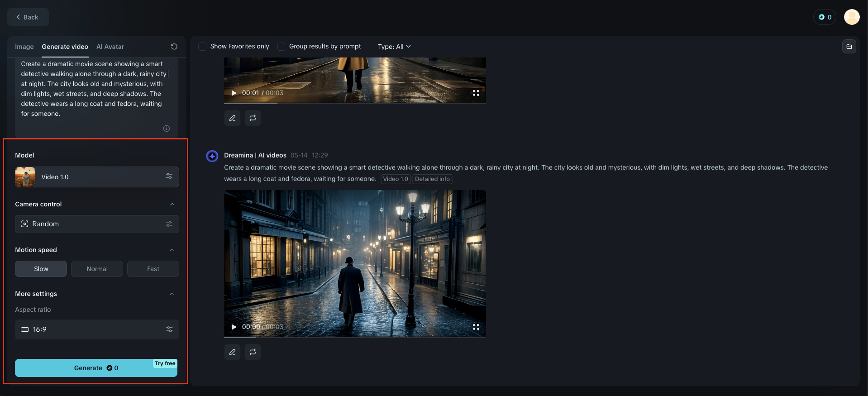Screen dimensions: 868x396
Task: Click the '05-14 12:29' timestamp
Action: click(x=309, y=155)
